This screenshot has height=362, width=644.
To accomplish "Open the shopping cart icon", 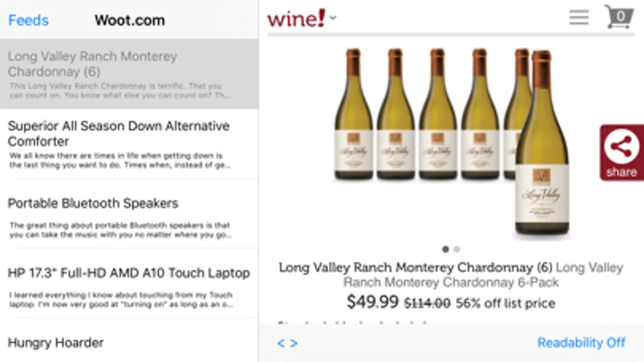I will 619,17.
